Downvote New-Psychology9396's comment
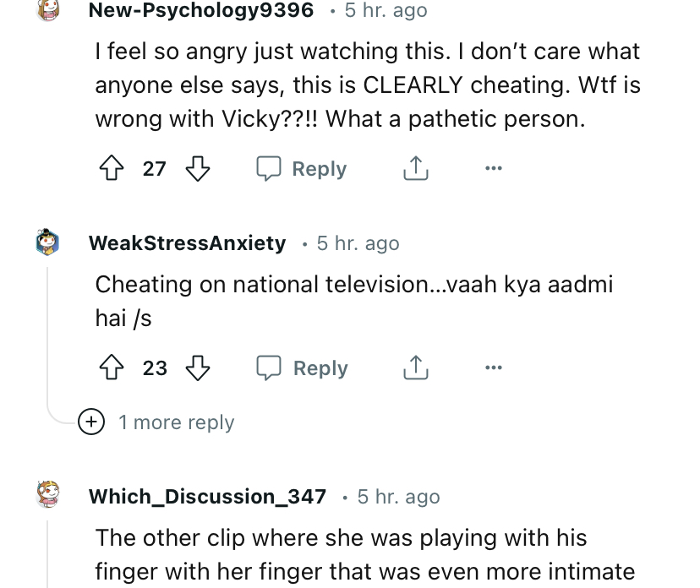 pyautogui.click(x=197, y=169)
